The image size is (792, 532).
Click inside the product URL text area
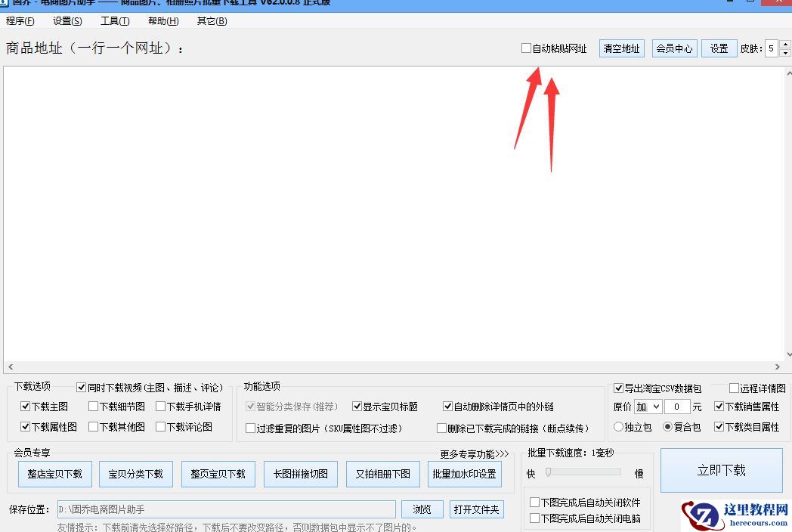394,213
